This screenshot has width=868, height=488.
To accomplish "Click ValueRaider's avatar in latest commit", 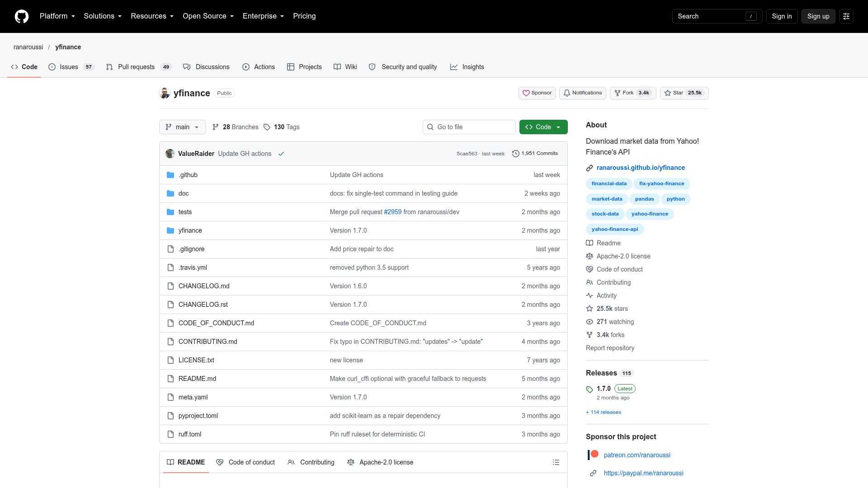I will (x=170, y=154).
